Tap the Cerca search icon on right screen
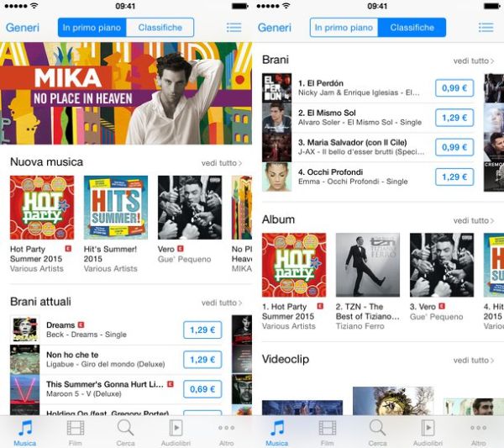This screenshot has height=448, width=504. [x=377, y=428]
